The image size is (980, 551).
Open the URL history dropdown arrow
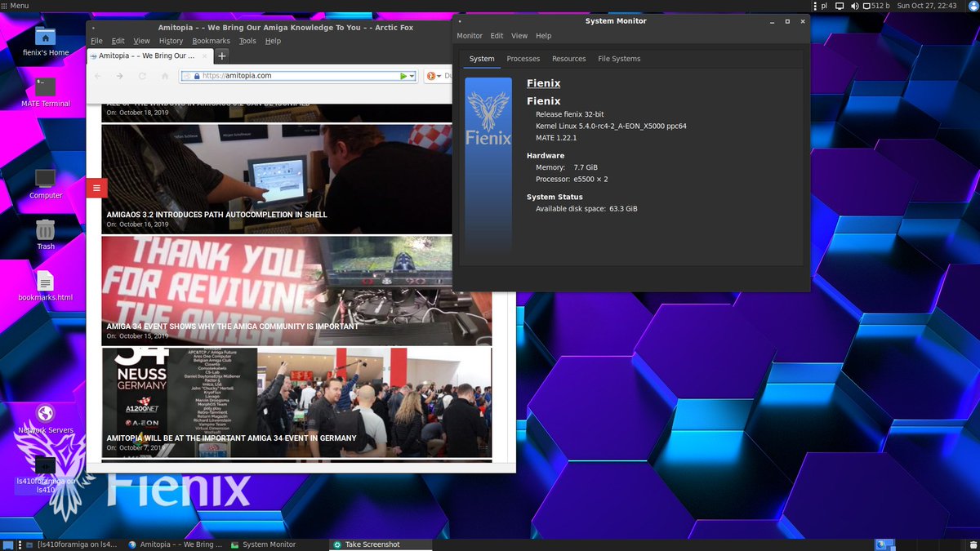pos(412,76)
